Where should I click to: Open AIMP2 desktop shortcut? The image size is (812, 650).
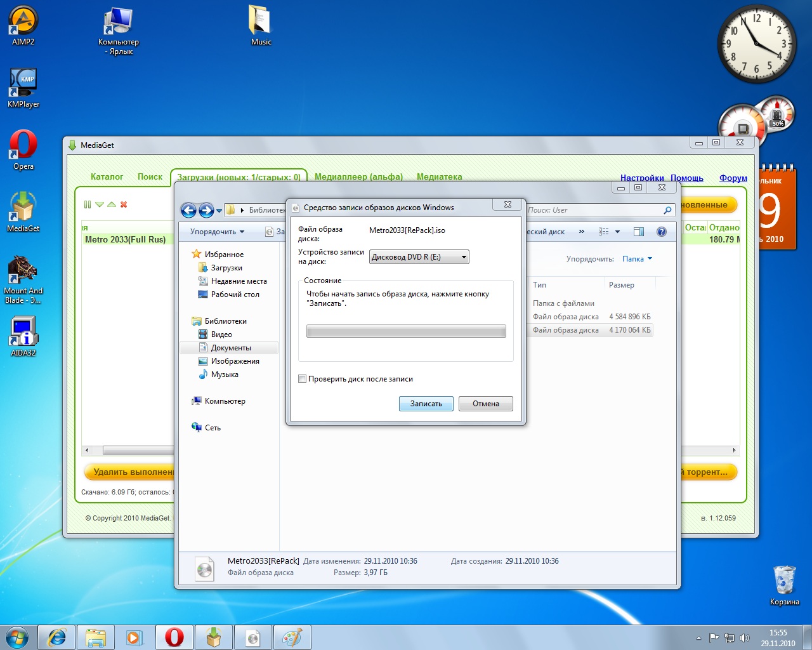click(x=23, y=26)
